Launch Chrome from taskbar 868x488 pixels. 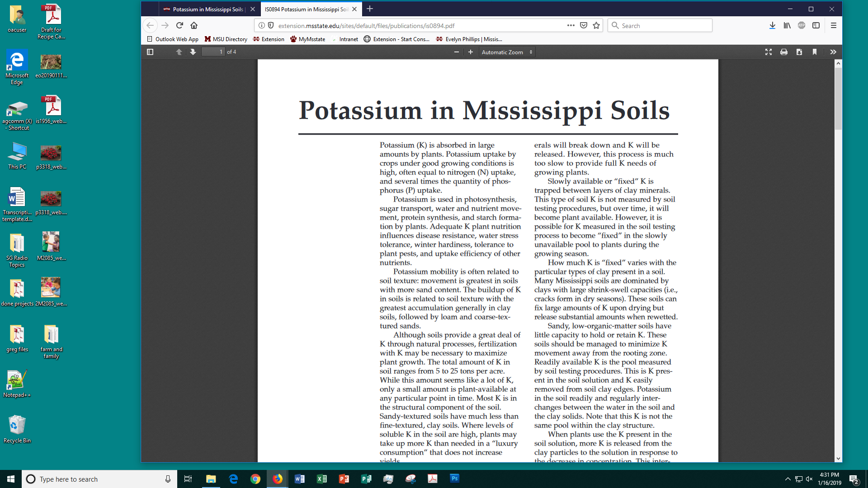point(255,479)
